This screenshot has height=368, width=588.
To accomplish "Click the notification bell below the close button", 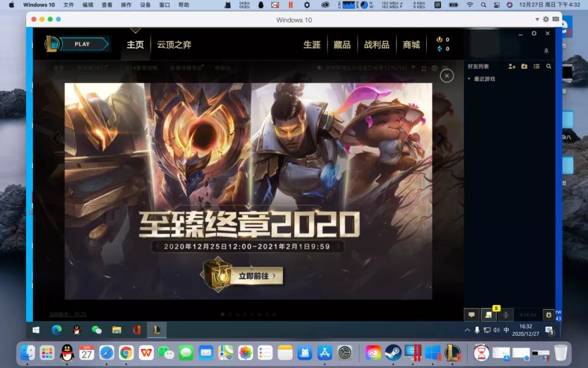I will coord(547,50).
